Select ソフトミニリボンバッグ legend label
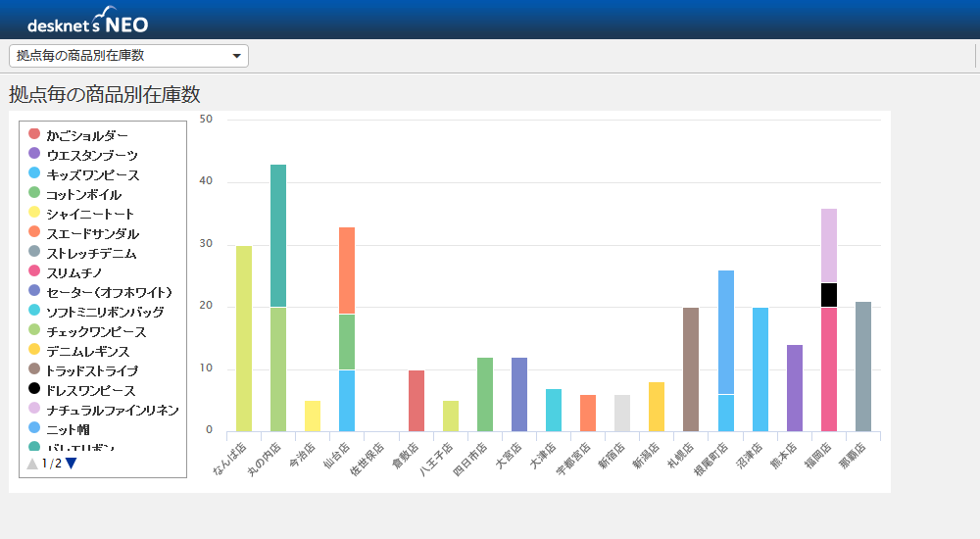This screenshot has height=539, width=980. point(105,312)
